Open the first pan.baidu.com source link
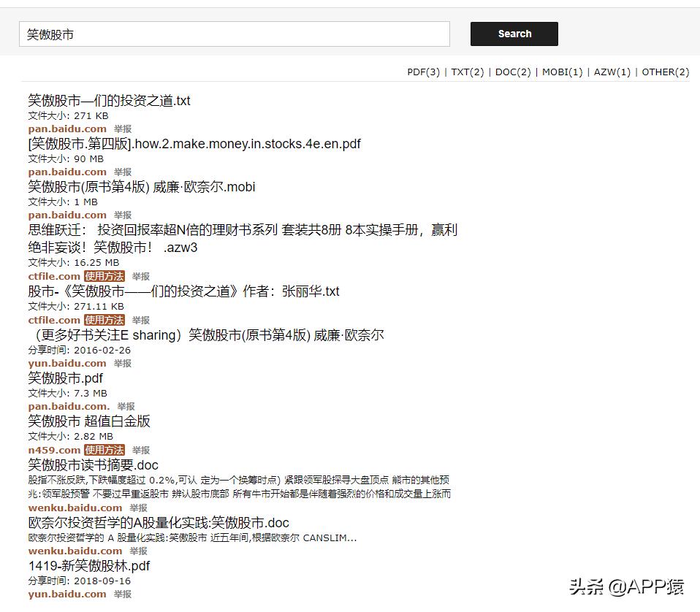This screenshot has width=700, height=612. [67, 129]
